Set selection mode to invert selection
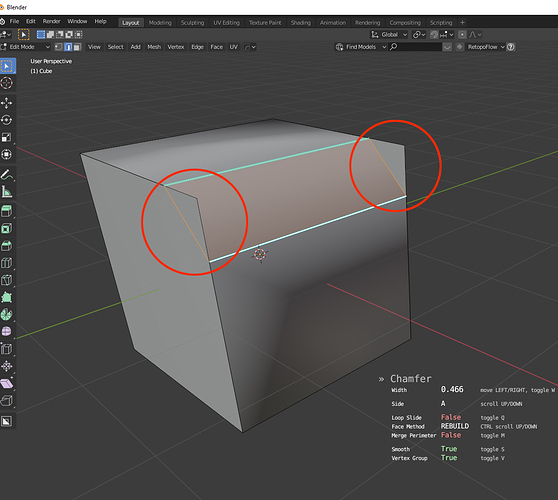Screen dimensions: 558x500 [69, 35]
